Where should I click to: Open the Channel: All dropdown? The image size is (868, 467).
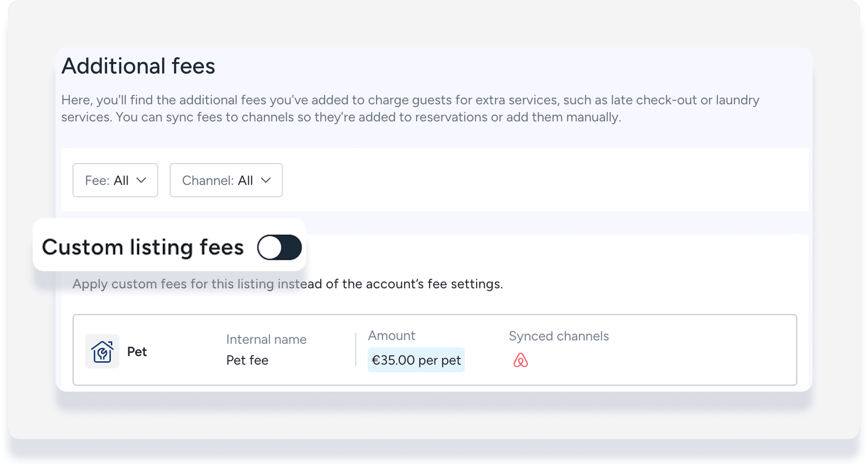(226, 180)
